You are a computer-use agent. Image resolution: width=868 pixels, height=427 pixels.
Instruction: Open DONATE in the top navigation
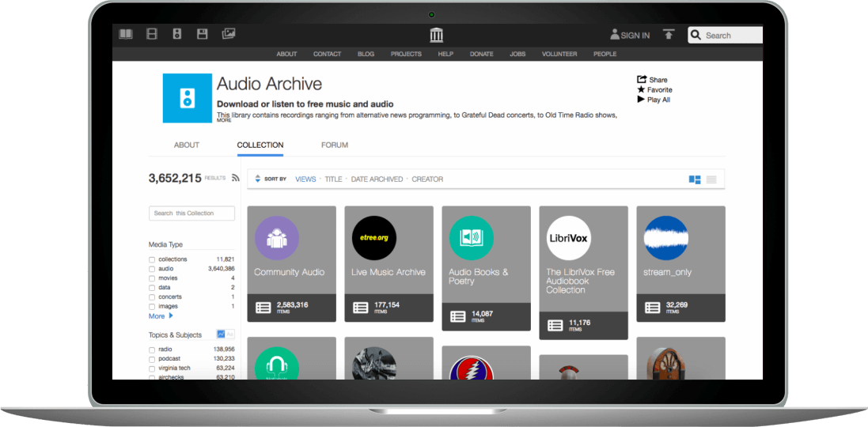(x=482, y=55)
